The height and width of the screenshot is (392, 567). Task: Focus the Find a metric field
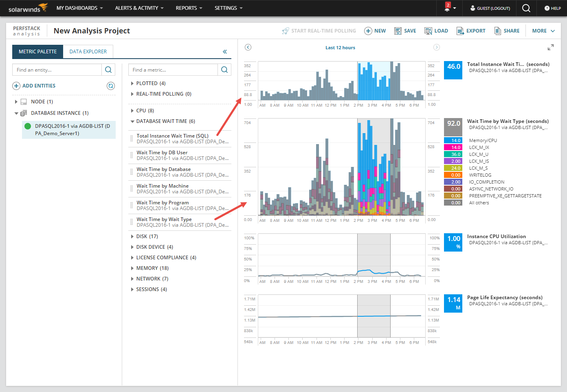tap(173, 70)
